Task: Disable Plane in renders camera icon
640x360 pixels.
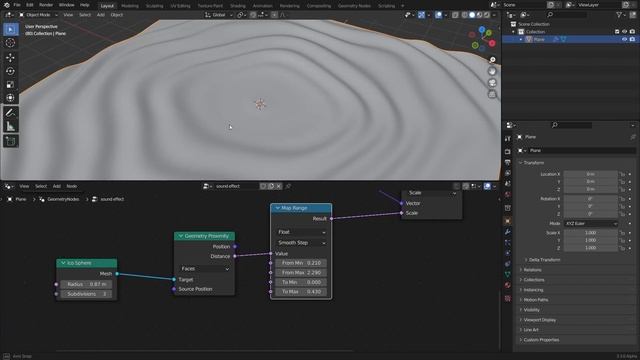Action: click(x=632, y=39)
